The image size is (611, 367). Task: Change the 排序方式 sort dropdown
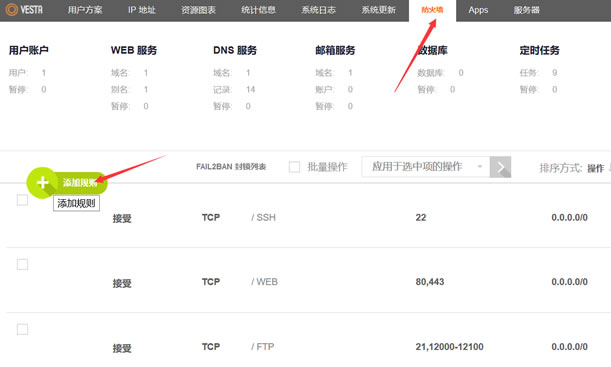coord(596,168)
